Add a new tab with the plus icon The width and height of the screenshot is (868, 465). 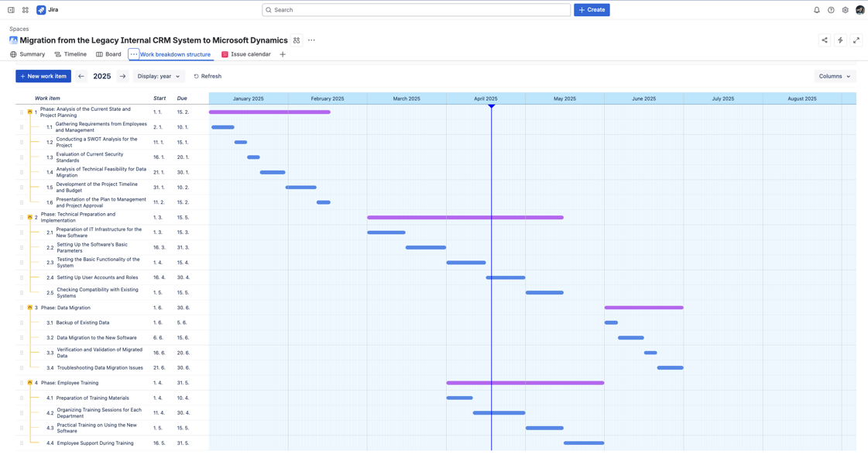(x=283, y=54)
